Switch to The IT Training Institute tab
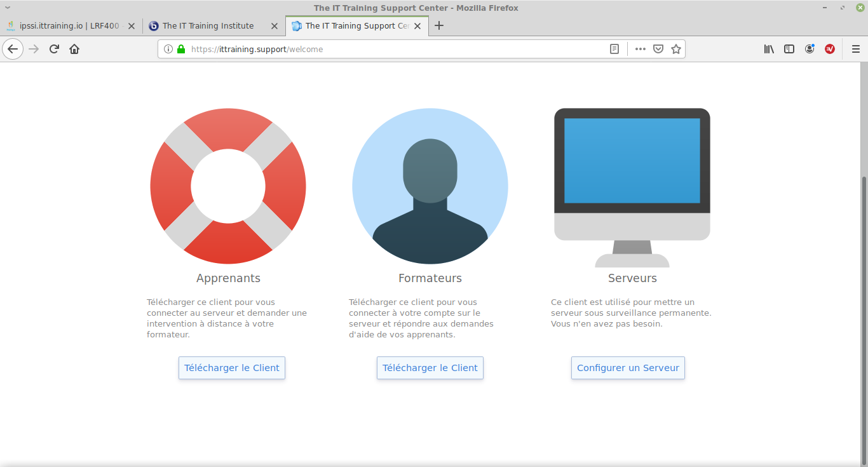 pos(214,26)
